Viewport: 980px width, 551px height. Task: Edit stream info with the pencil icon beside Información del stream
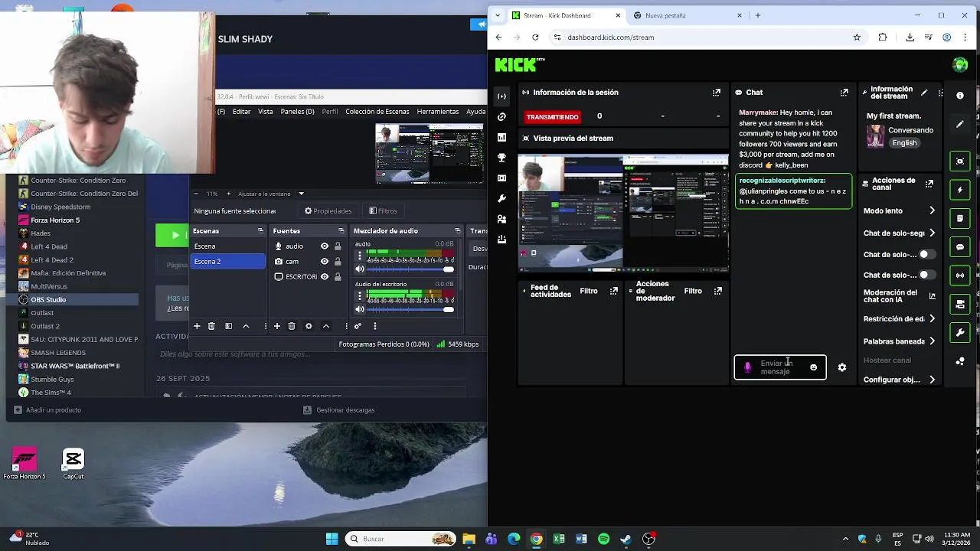(x=924, y=93)
